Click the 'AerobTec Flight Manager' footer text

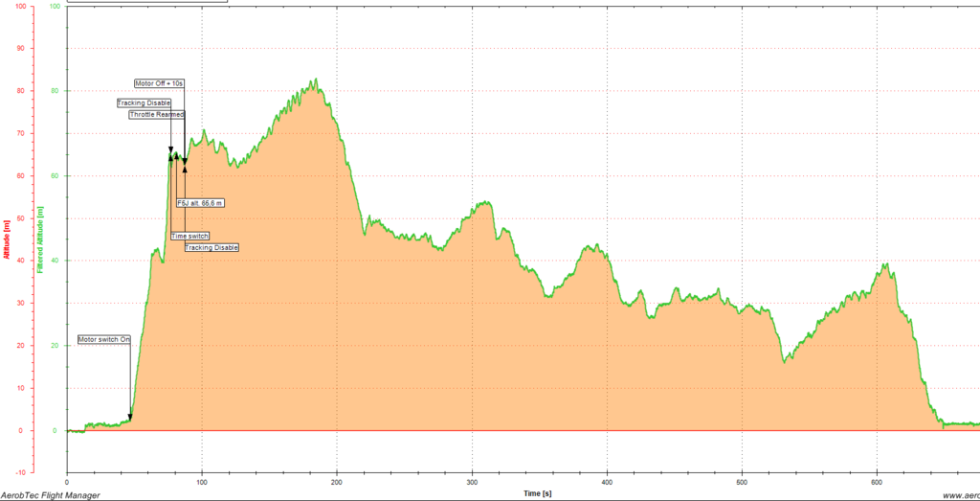click(51, 494)
